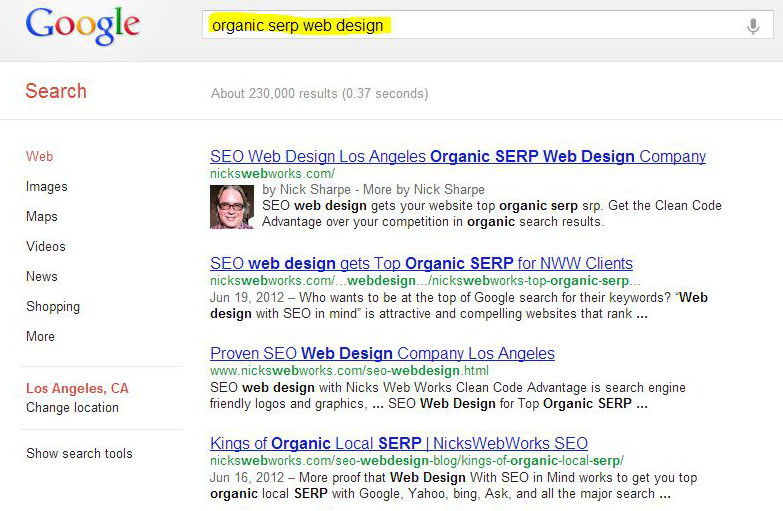Click 'Change location' link
This screenshot has height=511, width=783.
tap(72, 408)
